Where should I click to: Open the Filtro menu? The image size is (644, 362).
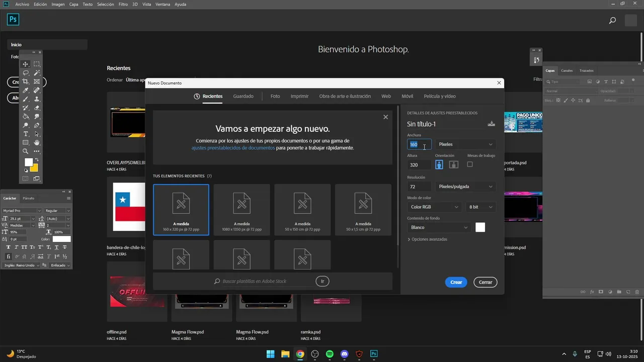[123, 4]
